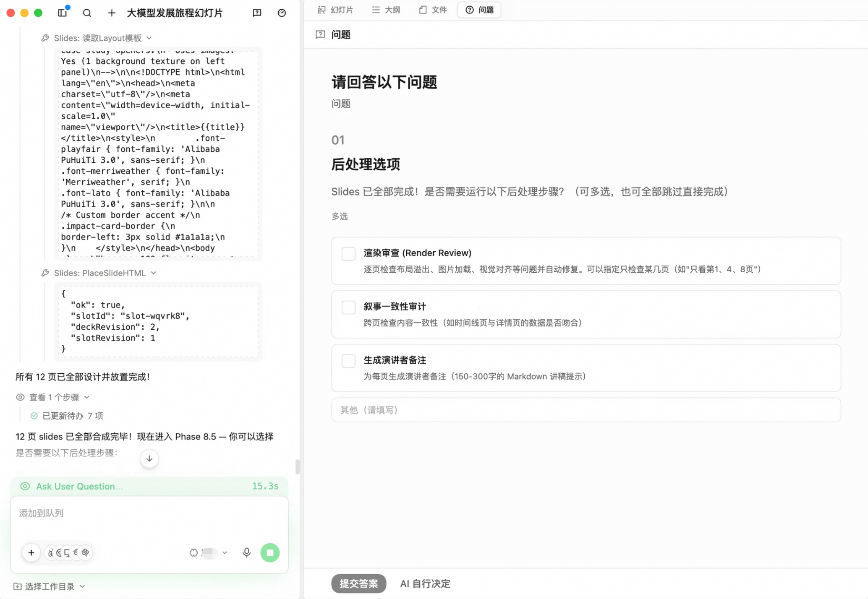Click the 15.3s timer text
The width and height of the screenshot is (868, 599).
265,486
